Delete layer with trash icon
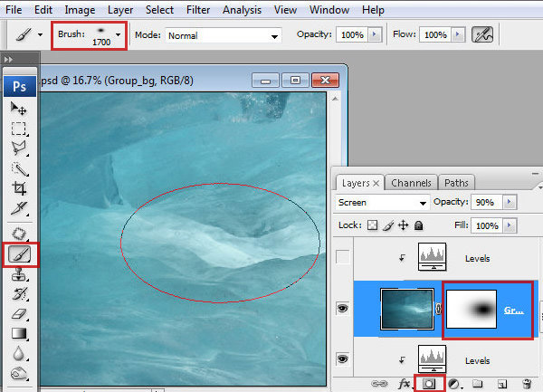Screen dimensions: 543x392 (526, 383)
